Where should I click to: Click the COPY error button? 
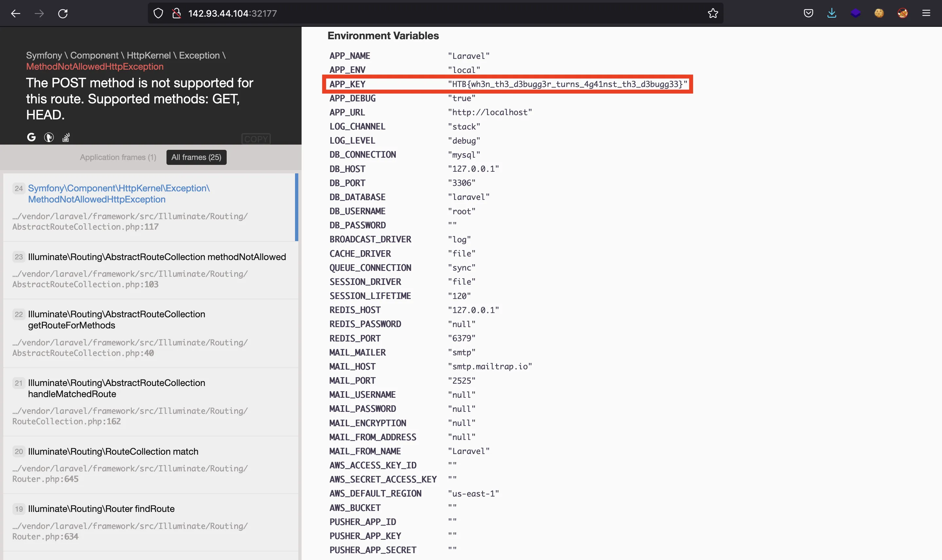tap(256, 139)
